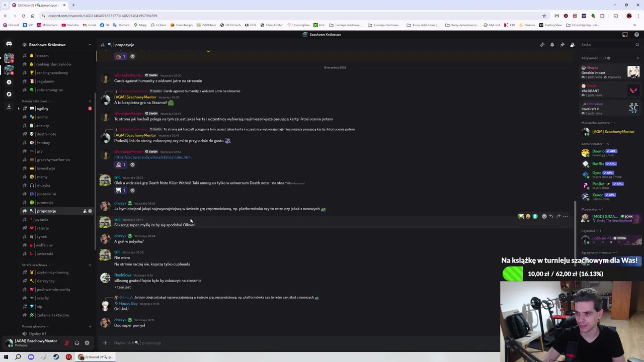
Task: Click add reaction smiley on hovered message
Action: (544, 216)
